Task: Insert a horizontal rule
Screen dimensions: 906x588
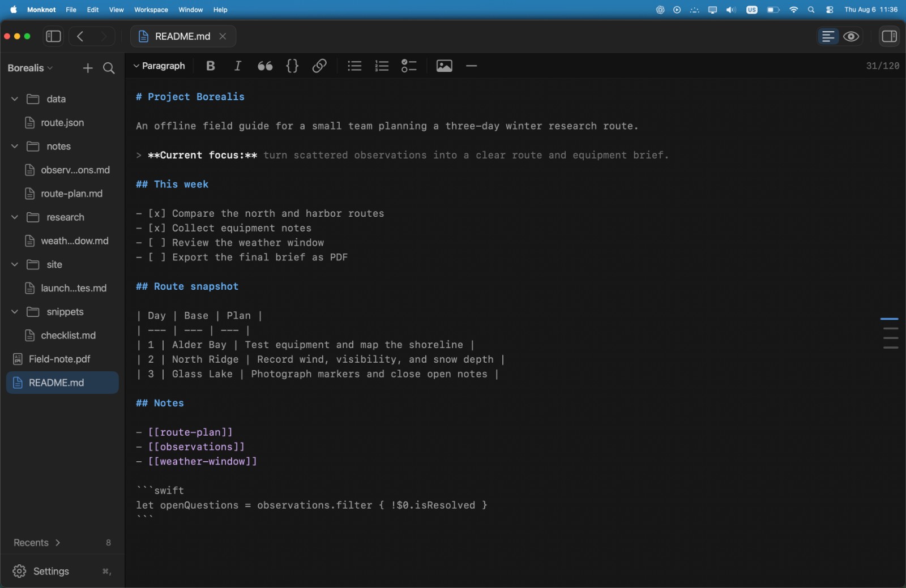Action: (x=471, y=66)
